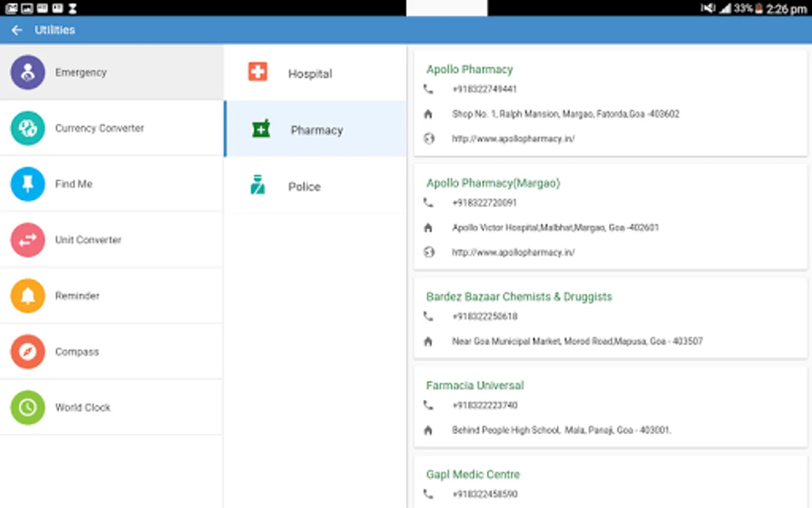812x508 pixels.
Task: Tap phone icon for Bardez Bazaar Chemists
Action: pos(429,316)
